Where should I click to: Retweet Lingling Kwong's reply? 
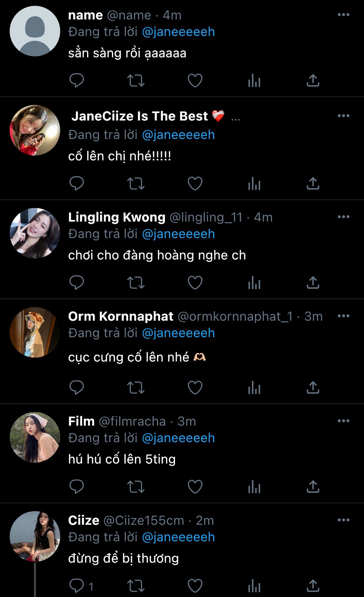[x=136, y=283]
